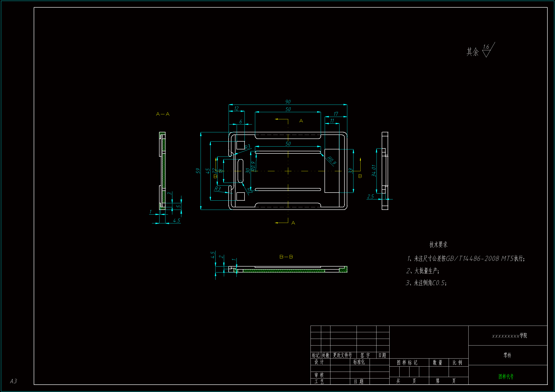Click the green 图样代号 text
555x392 pixels.
click(x=506, y=377)
